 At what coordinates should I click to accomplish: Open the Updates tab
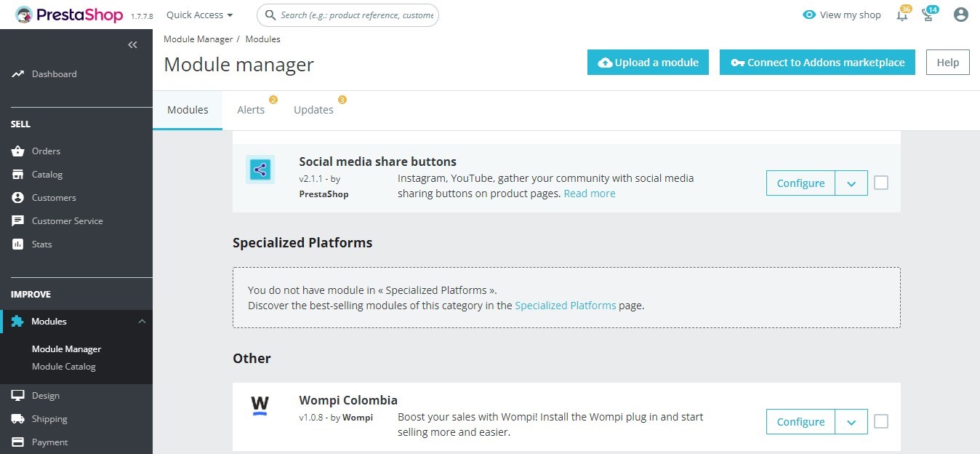pyautogui.click(x=313, y=109)
